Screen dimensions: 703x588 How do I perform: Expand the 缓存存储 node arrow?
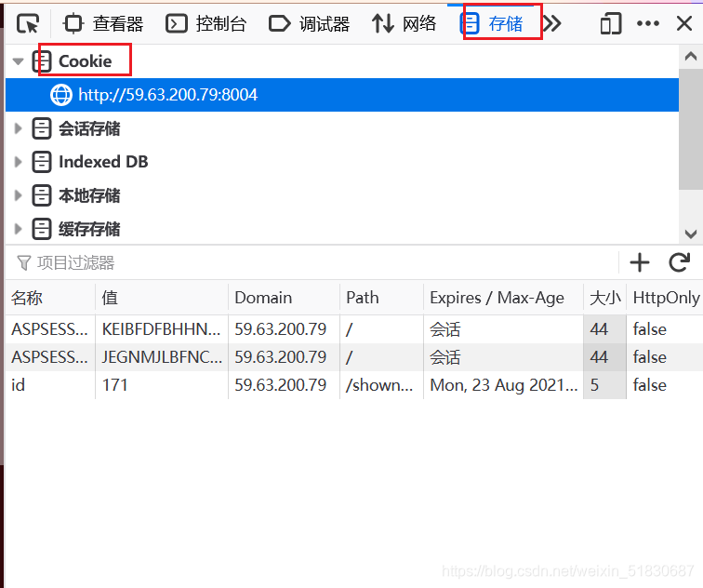[18, 229]
